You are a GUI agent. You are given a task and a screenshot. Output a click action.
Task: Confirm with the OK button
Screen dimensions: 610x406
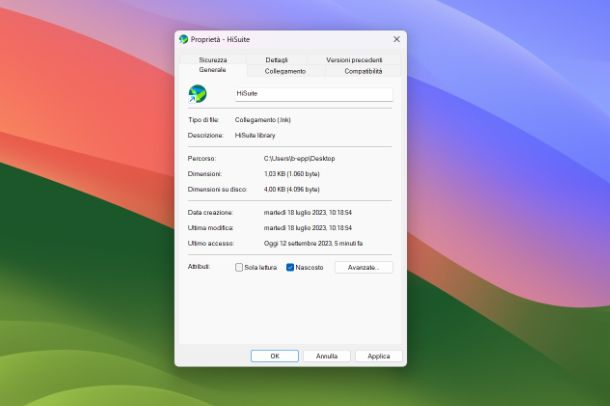(x=275, y=356)
